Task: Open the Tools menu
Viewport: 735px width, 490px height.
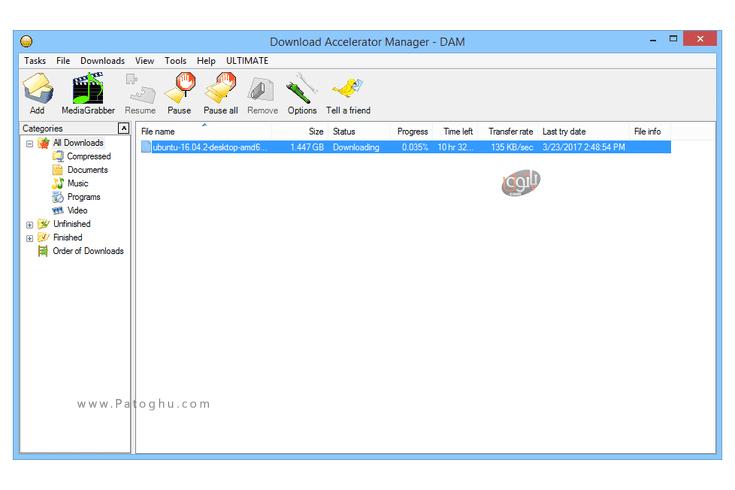Action: click(x=175, y=61)
